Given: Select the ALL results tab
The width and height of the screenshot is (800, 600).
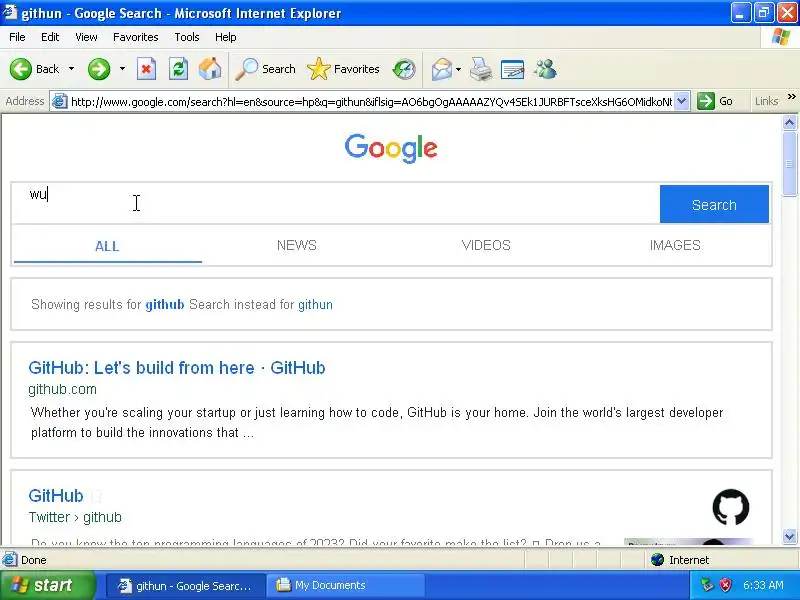Looking at the screenshot, I should pos(107,246).
